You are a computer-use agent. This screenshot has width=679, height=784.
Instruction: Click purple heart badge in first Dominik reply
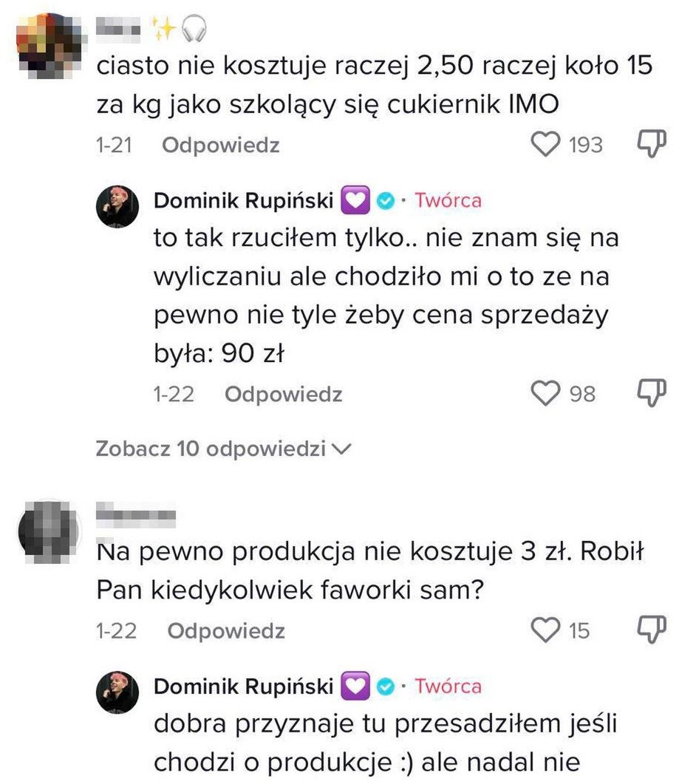click(355, 200)
